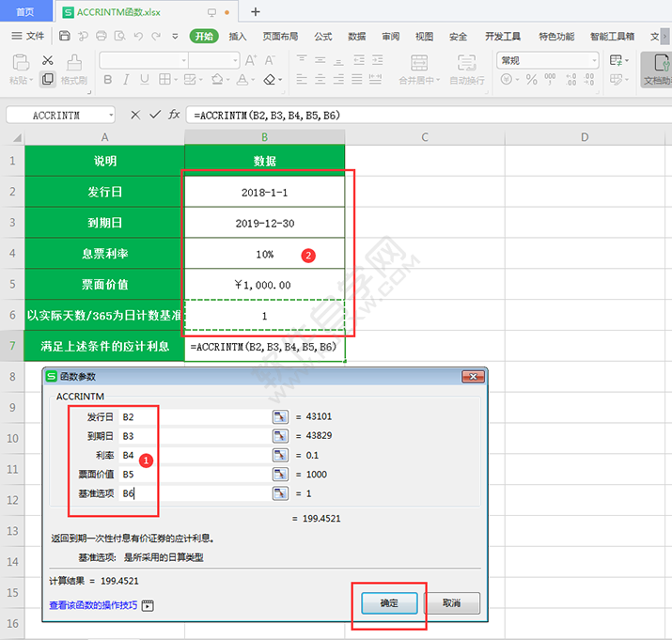Click the 基准选项 input field containing B6
The height and width of the screenshot is (640, 672).
(x=195, y=493)
